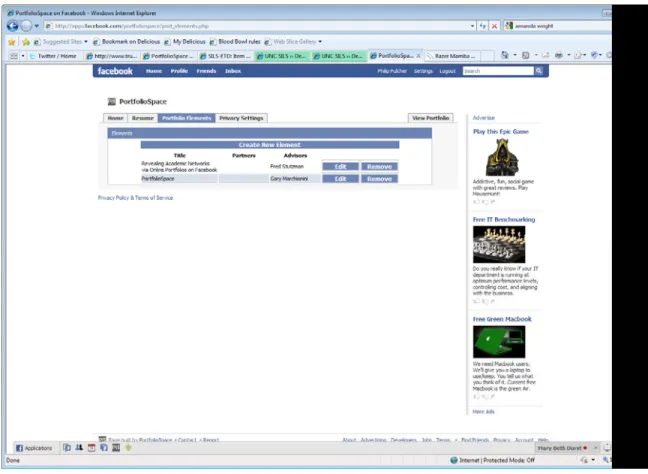
Task: Open Facebook Profile menu item
Action: pyautogui.click(x=179, y=71)
